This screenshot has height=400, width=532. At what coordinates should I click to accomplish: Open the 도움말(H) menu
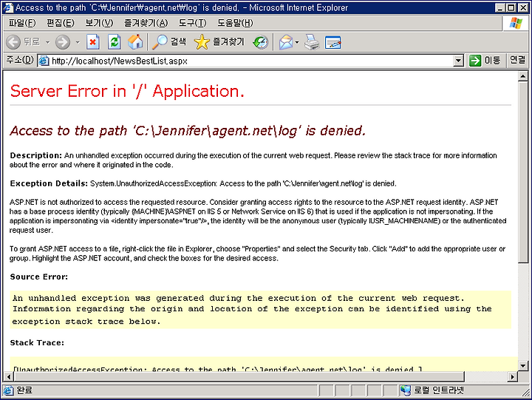(235, 23)
